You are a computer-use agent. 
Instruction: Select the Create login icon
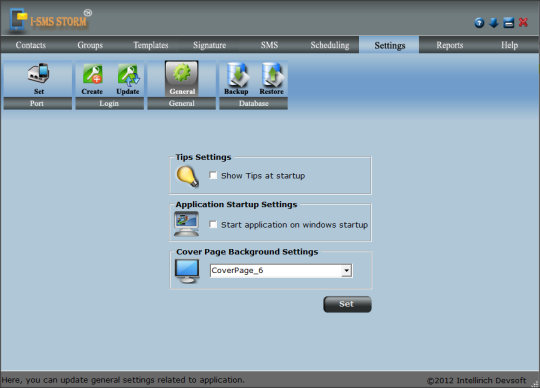point(92,78)
